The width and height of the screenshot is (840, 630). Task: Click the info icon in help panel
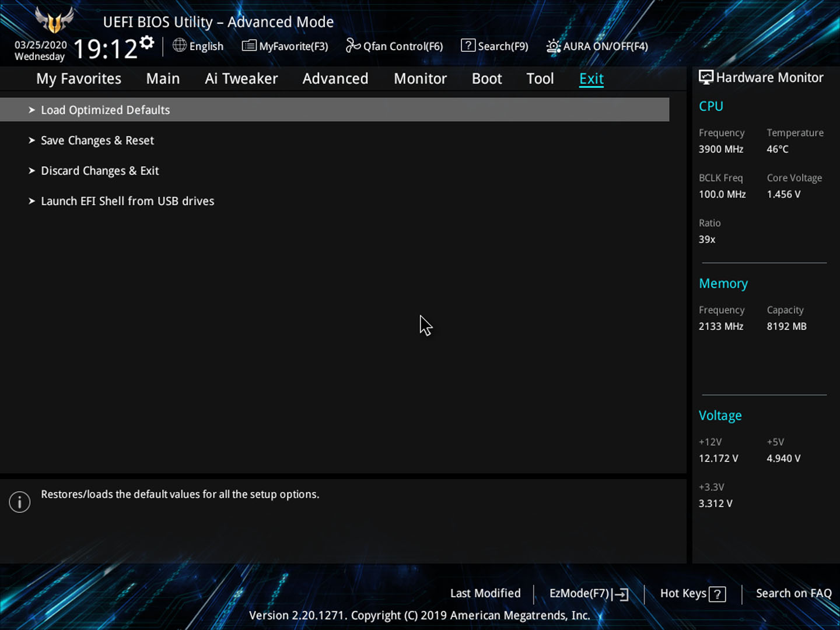click(x=20, y=502)
